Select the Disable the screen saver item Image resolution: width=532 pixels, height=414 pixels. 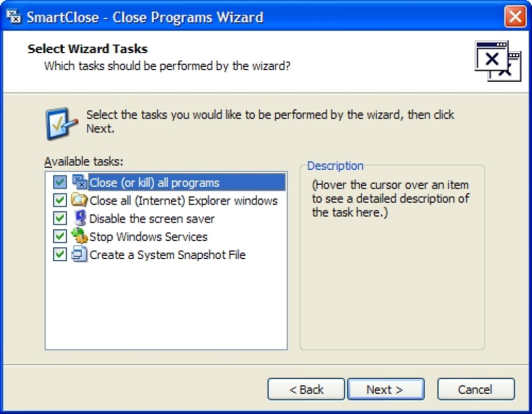tap(152, 219)
